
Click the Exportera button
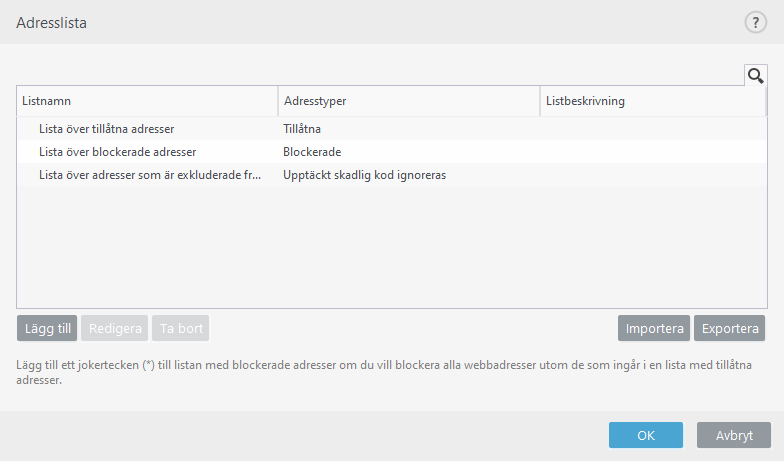coord(730,328)
